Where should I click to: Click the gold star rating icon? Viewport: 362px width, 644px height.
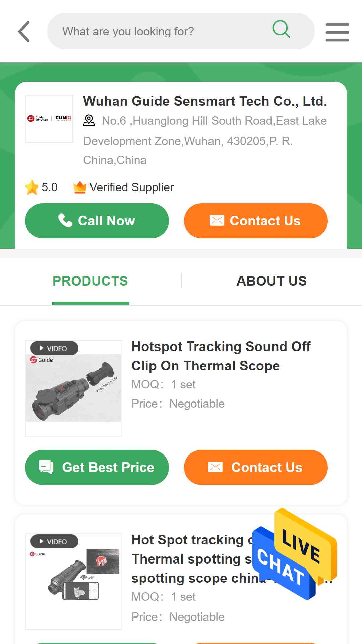(x=32, y=187)
